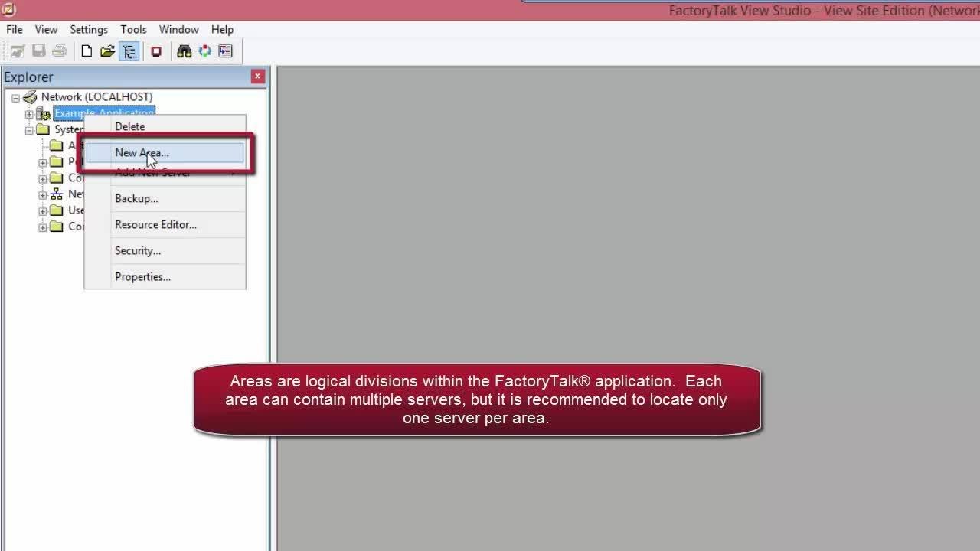Click the Example Application node icon
Screen dimensions: 980x551
point(43,113)
